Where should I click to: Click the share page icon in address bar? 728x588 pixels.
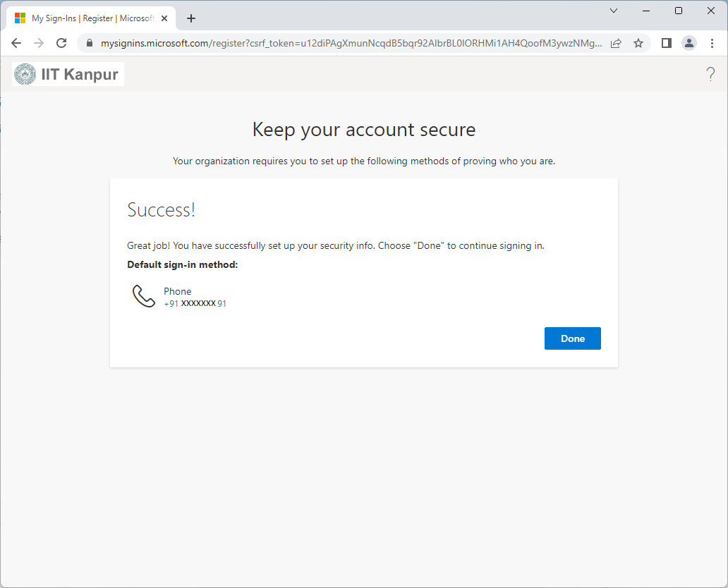[616, 43]
